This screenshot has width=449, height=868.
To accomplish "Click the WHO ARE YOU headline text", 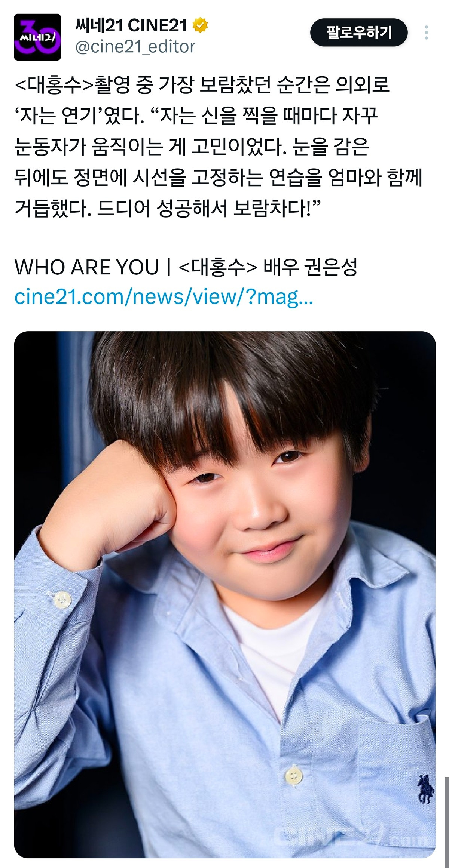I will [87, 267].
